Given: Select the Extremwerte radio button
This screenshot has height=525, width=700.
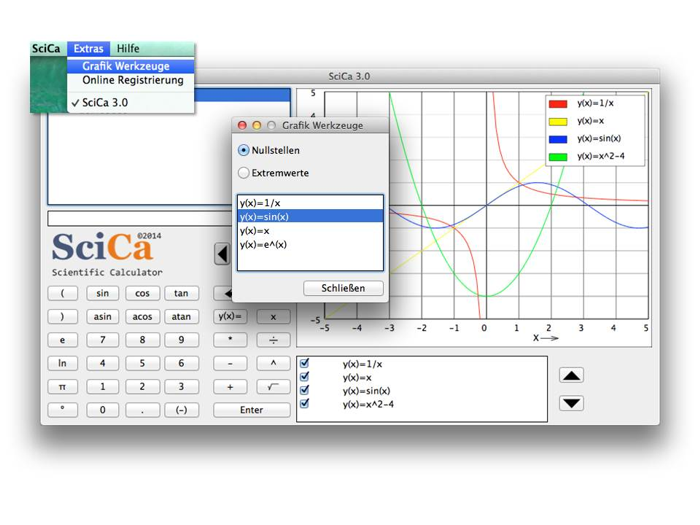Looking at the screenshot, I should coord(244,173).
